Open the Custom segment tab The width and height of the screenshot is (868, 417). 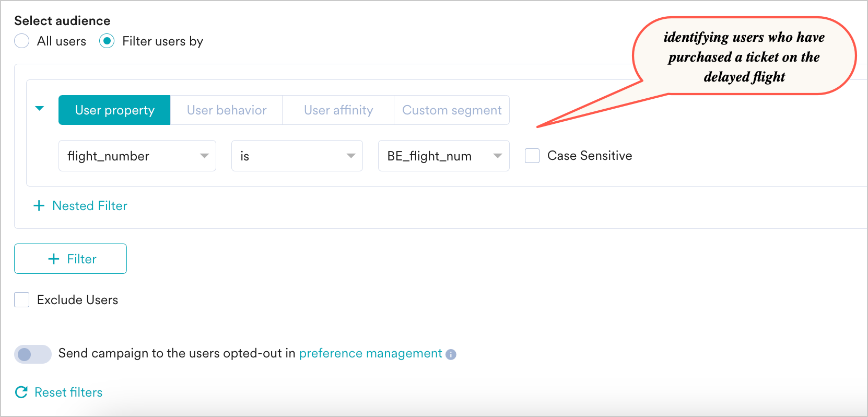(452, 110)
